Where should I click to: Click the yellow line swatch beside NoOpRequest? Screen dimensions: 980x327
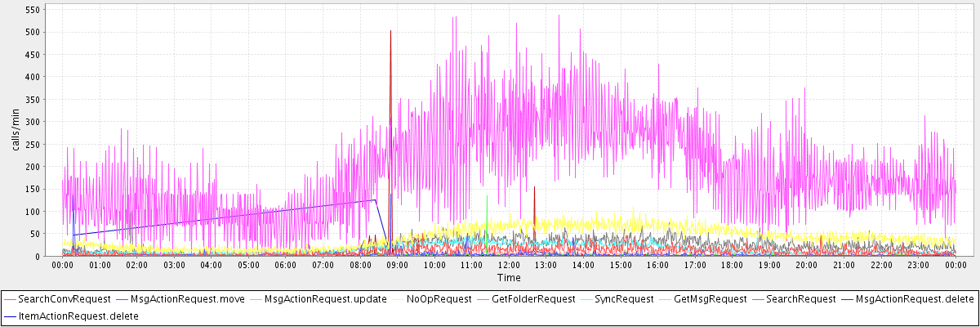pos(399,299)
